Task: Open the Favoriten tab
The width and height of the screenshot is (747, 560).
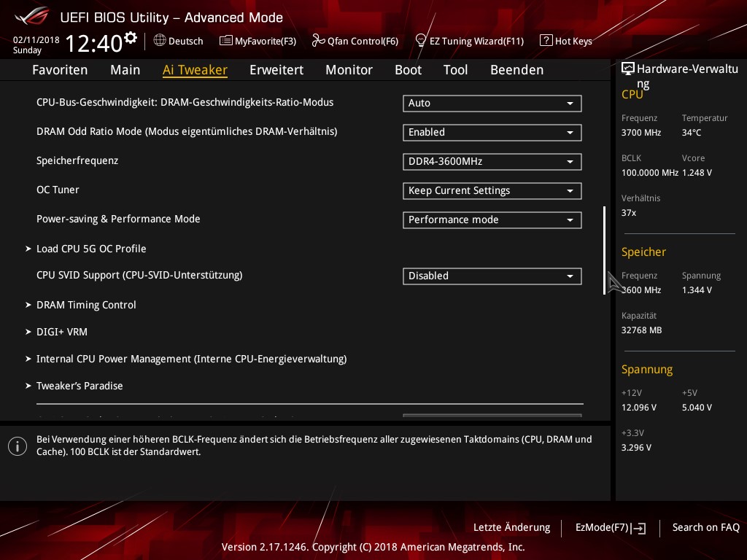Action: 60,70
